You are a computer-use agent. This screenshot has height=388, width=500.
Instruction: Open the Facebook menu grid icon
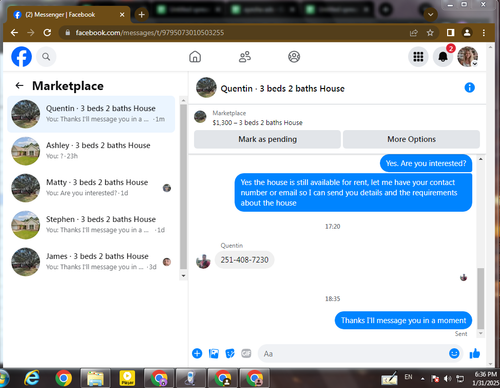[x=418, y=57]
